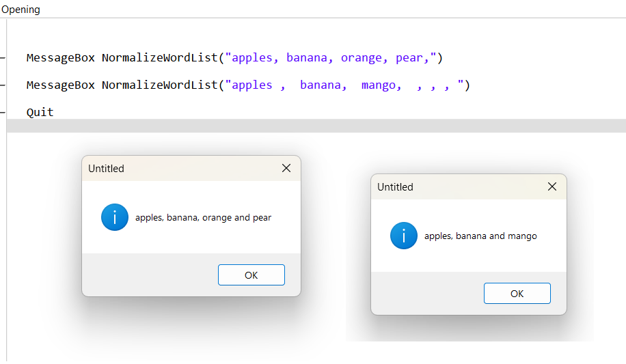Viewport: 626px width, 364px height.
Task: Click OK in the orange and pear dialog
Action: click(x=251, y=275)
